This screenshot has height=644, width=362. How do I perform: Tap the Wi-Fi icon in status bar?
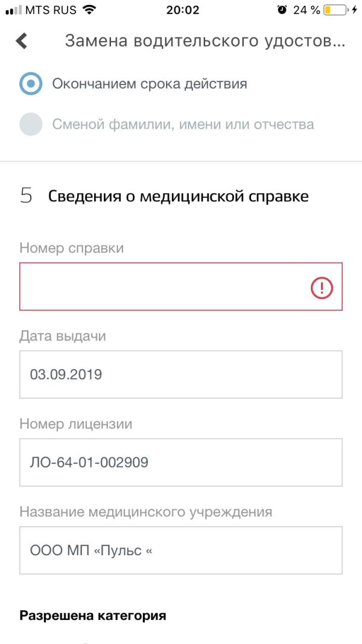point(87,10)
